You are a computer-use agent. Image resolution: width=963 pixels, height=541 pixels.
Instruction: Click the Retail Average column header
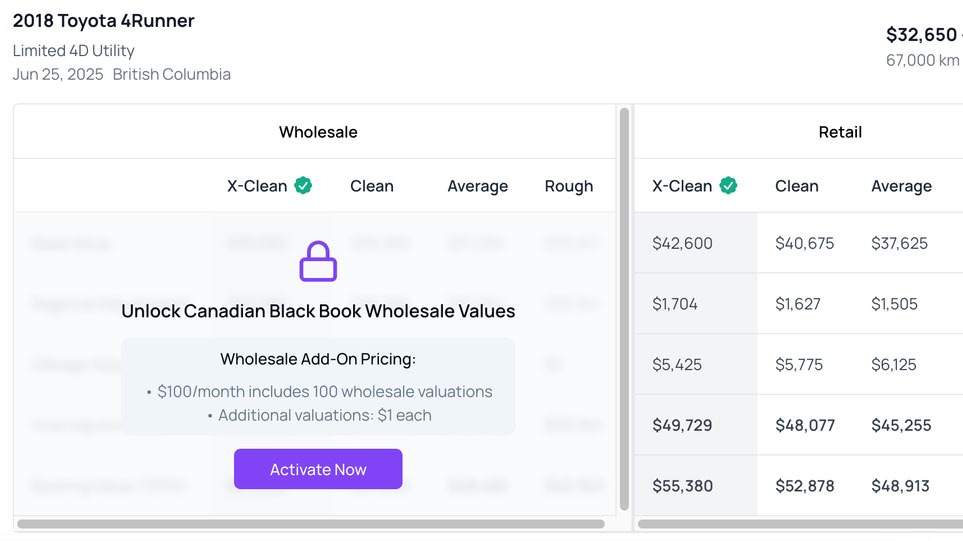[x=901, y=186]
